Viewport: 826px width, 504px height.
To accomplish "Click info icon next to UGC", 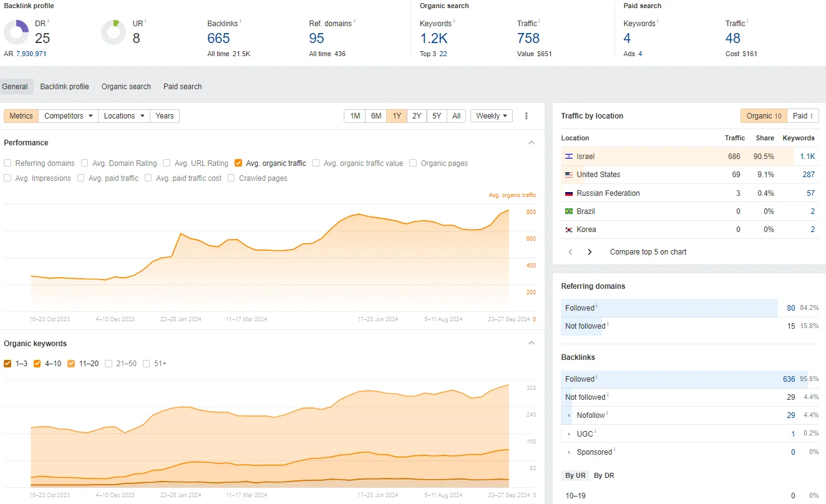I will pyautogui.click(x=596, y=432).
